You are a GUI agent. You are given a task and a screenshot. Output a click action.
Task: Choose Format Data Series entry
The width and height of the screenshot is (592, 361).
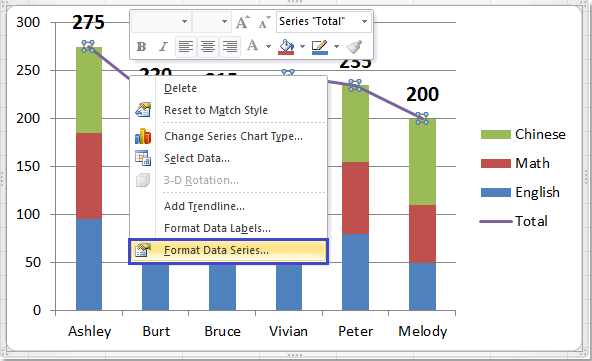tap(228, 251)
